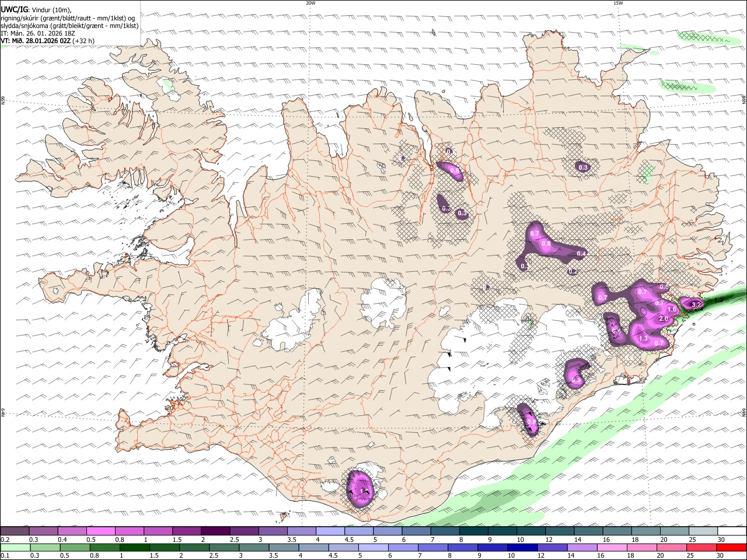Click the snow scale swatch between 0.5 and 0.8
This screenshot has height=560, width=747.
tap(100, 531)
